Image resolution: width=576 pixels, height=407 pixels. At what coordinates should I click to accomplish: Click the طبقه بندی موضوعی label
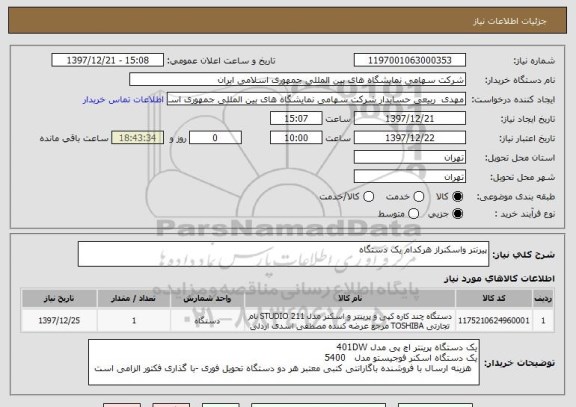click(516, 197)
